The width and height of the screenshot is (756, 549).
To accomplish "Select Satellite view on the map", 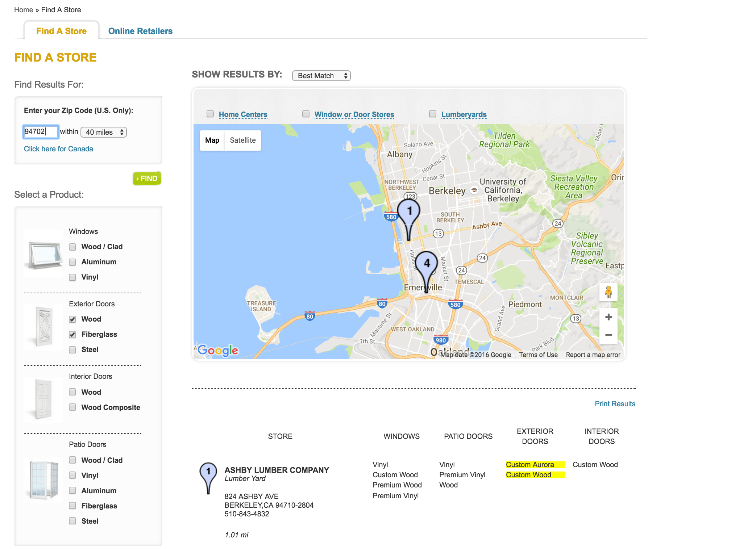I will point(243,140).
